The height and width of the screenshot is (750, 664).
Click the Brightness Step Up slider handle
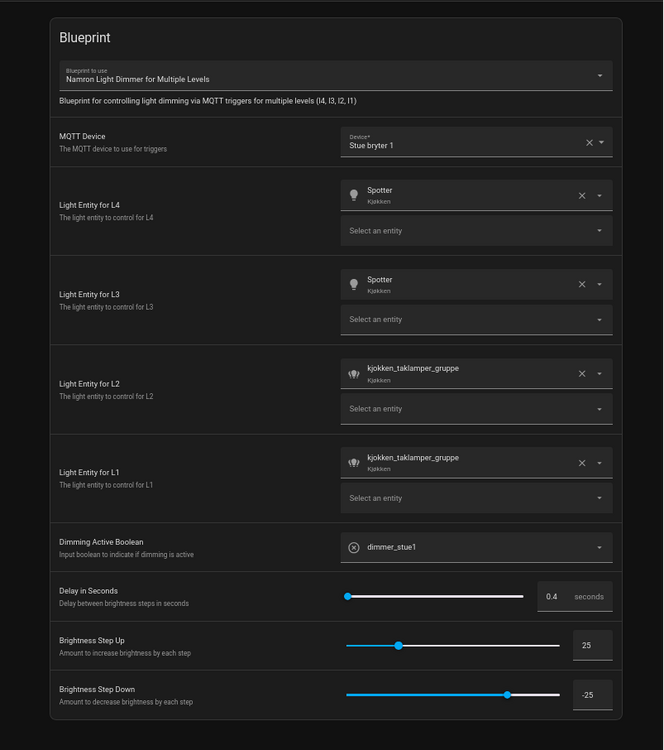(x=398, y=646)
